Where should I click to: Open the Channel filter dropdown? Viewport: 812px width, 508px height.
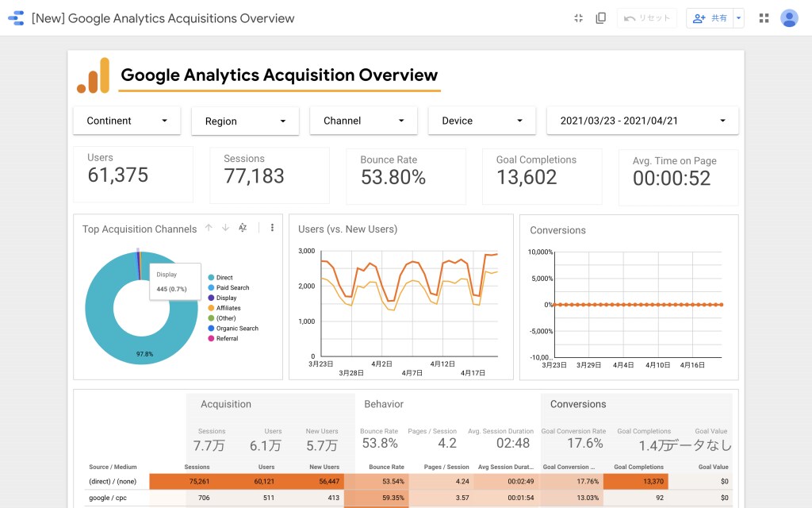click(x=363, y=121)
